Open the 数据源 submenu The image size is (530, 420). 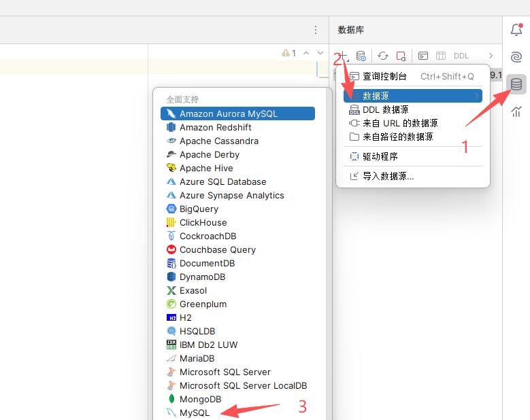pos(413,96)
